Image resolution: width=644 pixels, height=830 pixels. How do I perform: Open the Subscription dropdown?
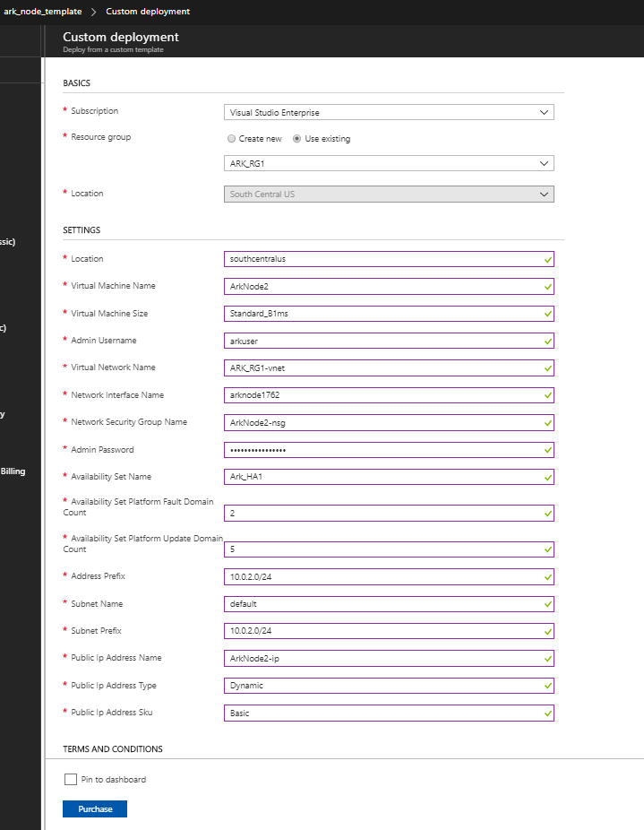[x=388, y=113]
